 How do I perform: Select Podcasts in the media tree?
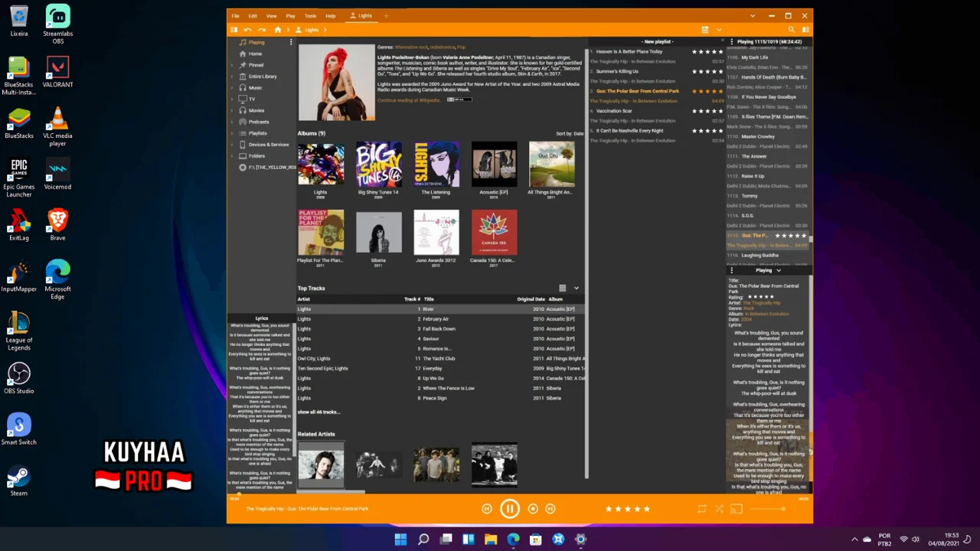tap(259, 122)
